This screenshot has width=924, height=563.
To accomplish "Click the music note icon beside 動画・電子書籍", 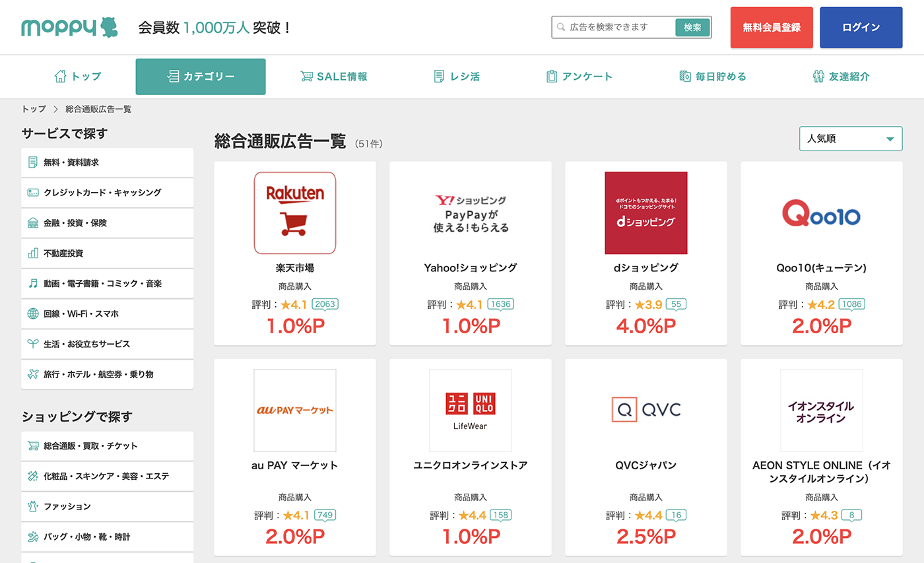I will click(x=33, y=283).
